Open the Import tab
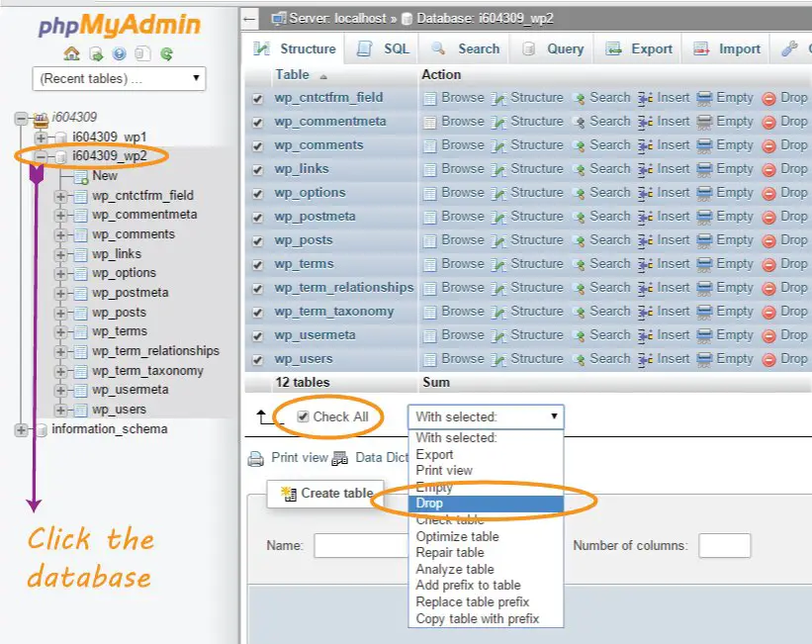This screenshot has width=812, height=644. (x=726, y=49)
